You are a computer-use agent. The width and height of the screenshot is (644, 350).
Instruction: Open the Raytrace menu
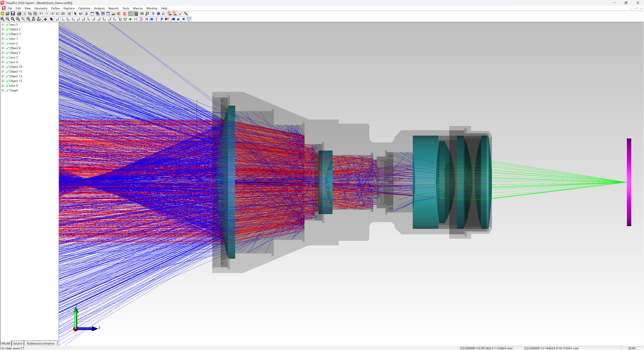(69, 8)
